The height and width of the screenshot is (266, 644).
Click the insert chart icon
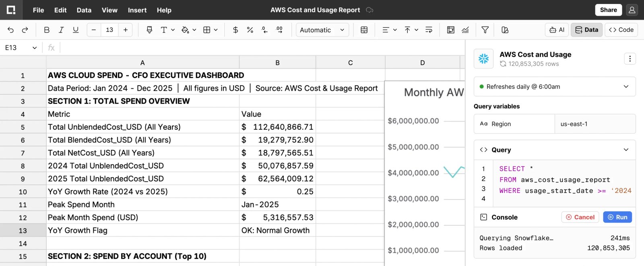click(465, 30)
